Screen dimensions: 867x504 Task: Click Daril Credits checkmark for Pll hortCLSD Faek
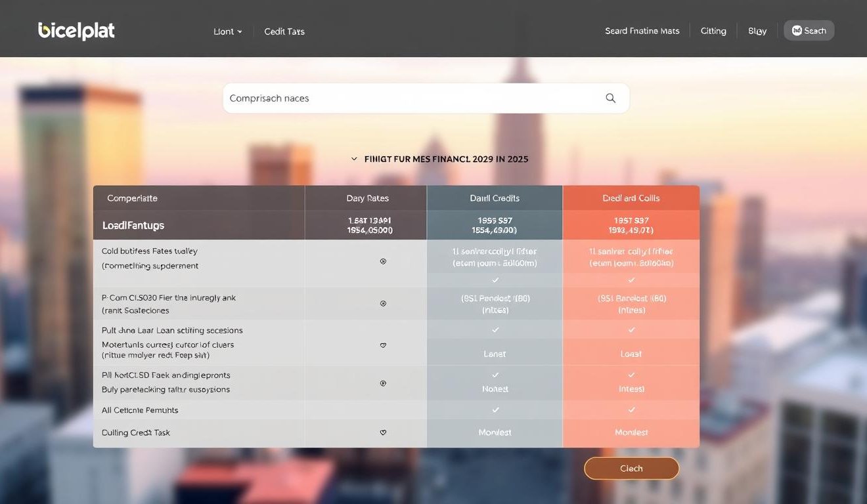pyautogui.click(x=495, y=375)
